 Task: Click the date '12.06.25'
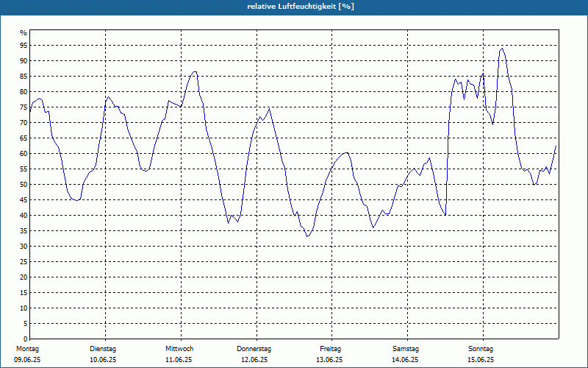tap(254, 360)
